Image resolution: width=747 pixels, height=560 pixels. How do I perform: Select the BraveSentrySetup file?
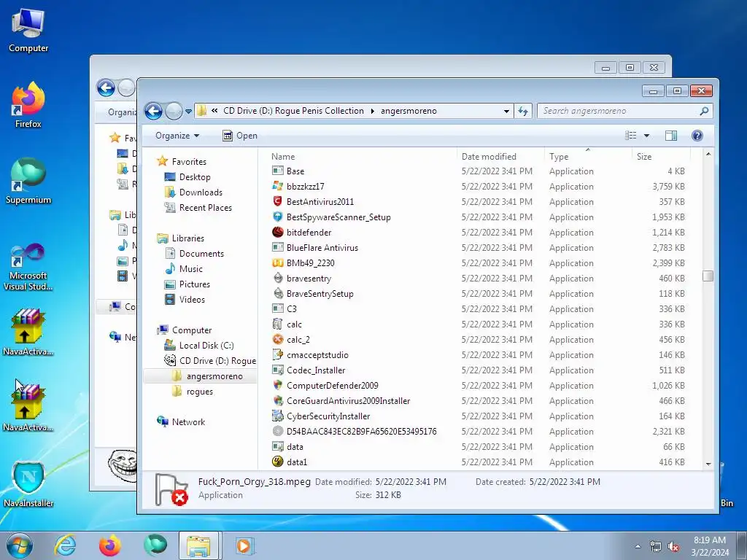click(x=320, y=293)
